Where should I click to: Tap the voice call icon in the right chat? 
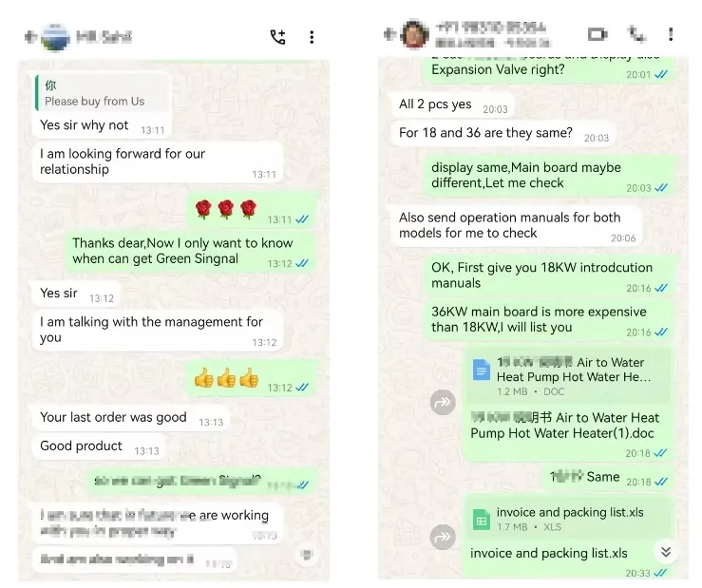(x=636, y=34)
